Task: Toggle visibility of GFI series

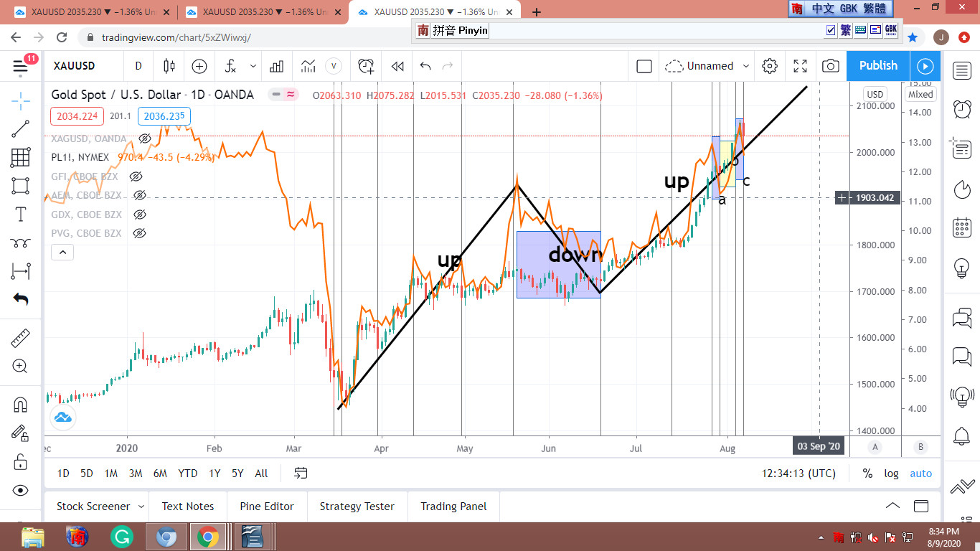Action: pyautogui.click(x=136, y=176)
